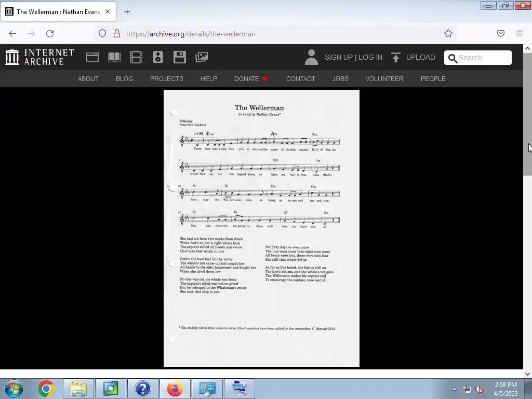The height and width of the screenshot is (399, 532).
Task: Open the DONATE menu item
Action: pos(251,79)
